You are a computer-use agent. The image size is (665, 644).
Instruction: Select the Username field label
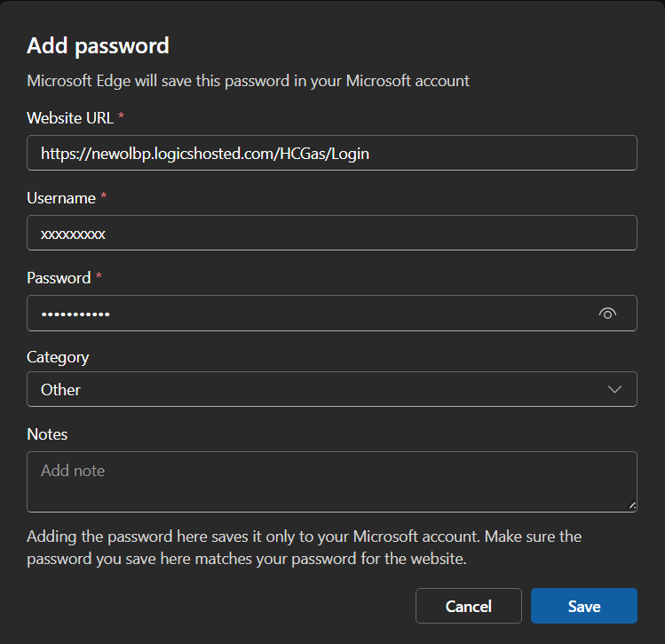61,198
